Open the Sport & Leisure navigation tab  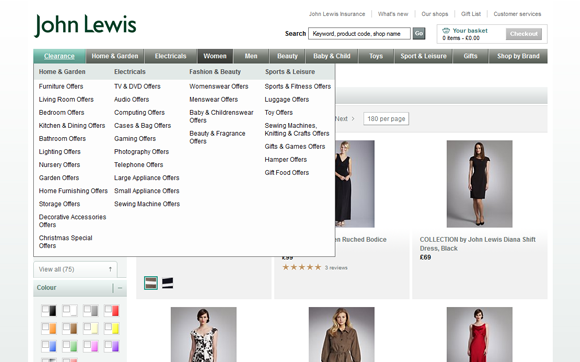pos(424,56)
